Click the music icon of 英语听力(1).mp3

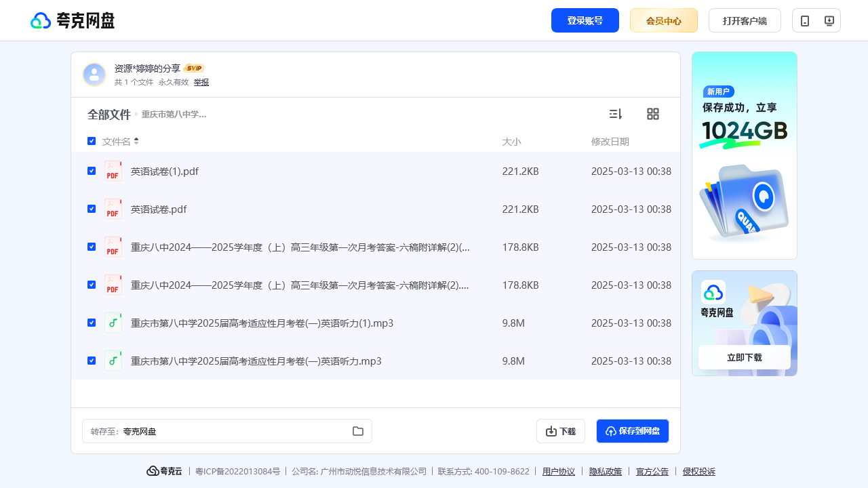point(113,323)
